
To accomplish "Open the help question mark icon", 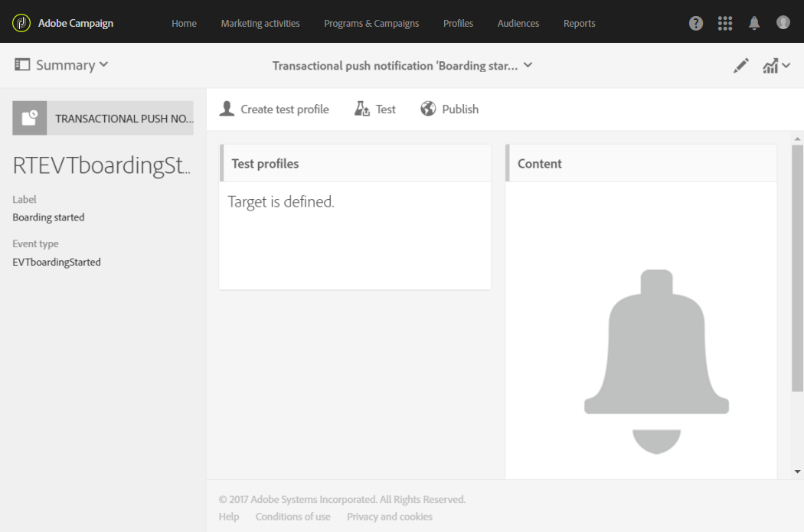I will pyautogui.click(x=696, y=23).
